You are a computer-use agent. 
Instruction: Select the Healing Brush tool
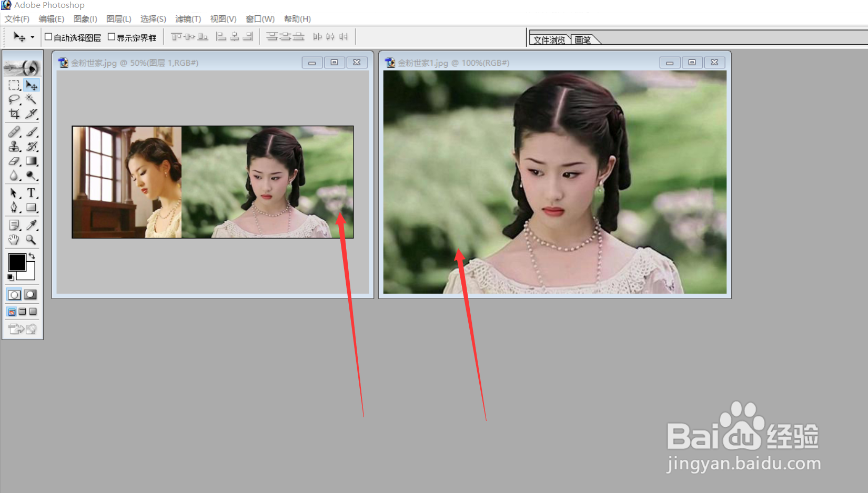[x=14, y=131]
